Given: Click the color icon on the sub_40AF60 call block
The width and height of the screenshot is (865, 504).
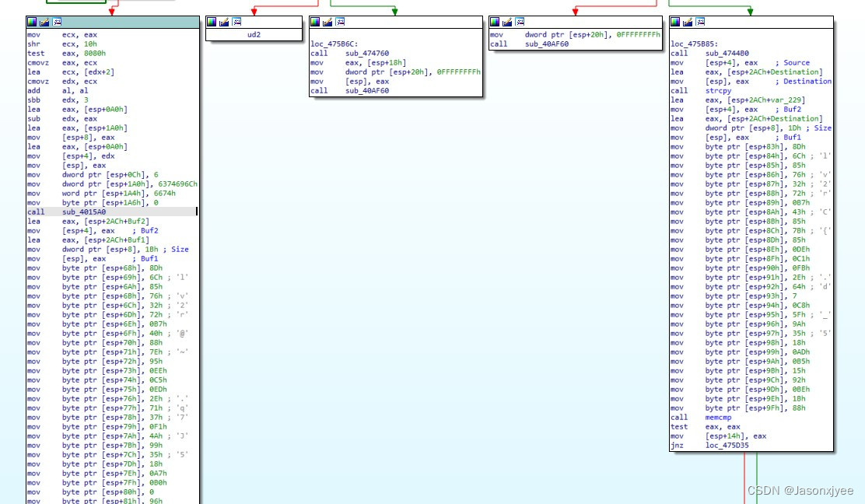Looking at the screenshot, I should coord(493,22).
